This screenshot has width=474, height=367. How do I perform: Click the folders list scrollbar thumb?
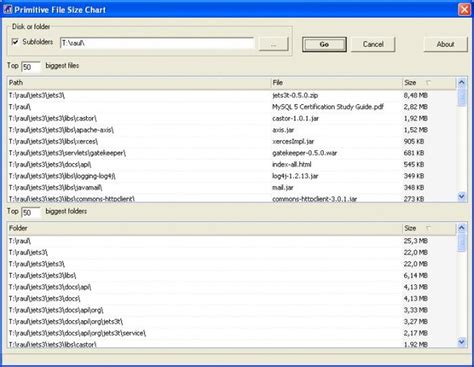[x=462, y=242]
